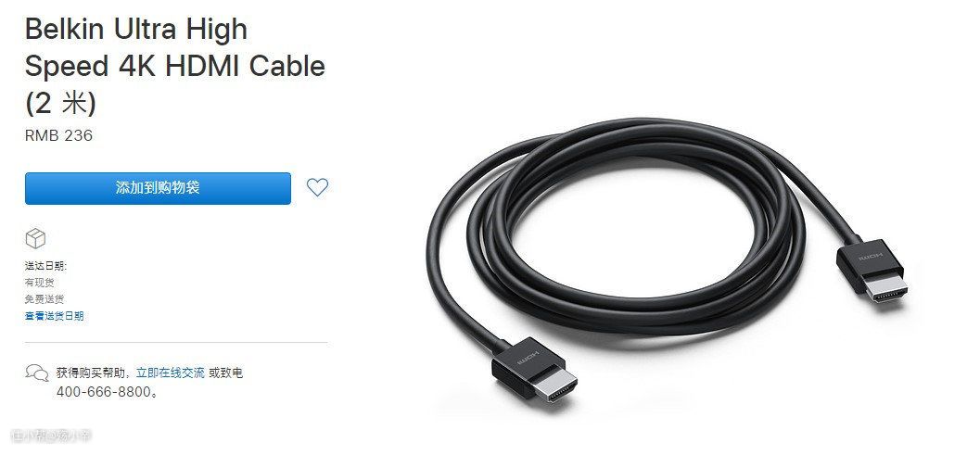
Task: Click the 有现货 stock status text
Action: 39,283
